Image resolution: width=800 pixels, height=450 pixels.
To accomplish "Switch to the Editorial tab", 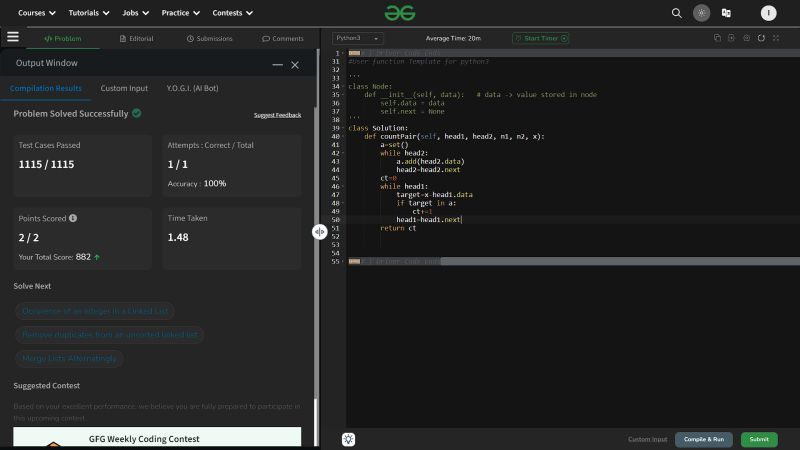I will [x=136, y=39].
